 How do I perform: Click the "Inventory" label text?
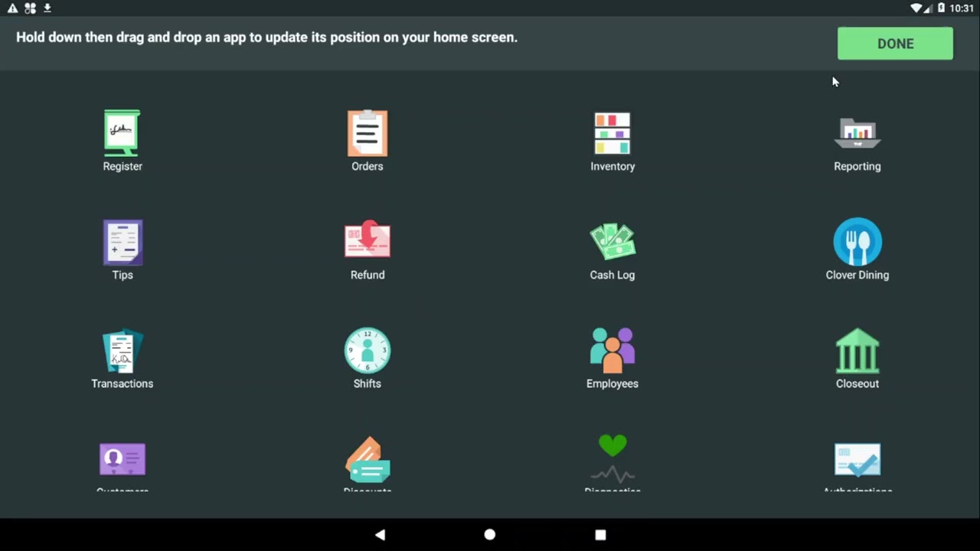pyautogui.click(x=612, y=166)
